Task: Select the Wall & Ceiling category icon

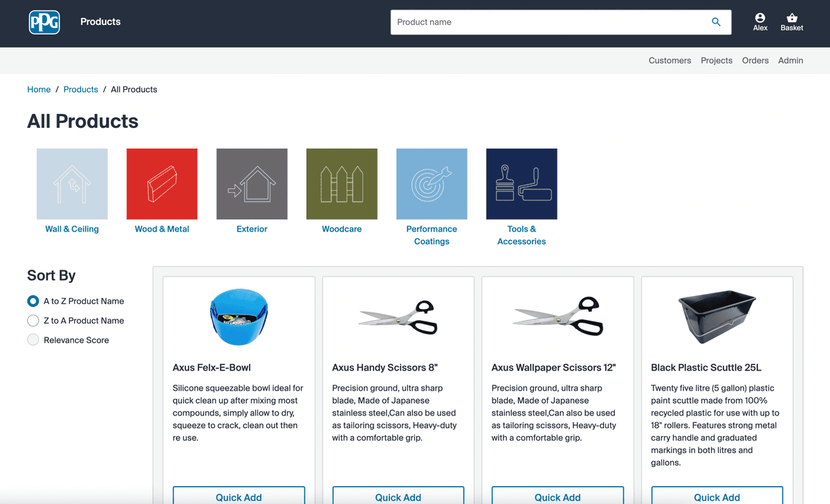Action: click(72, 184)
